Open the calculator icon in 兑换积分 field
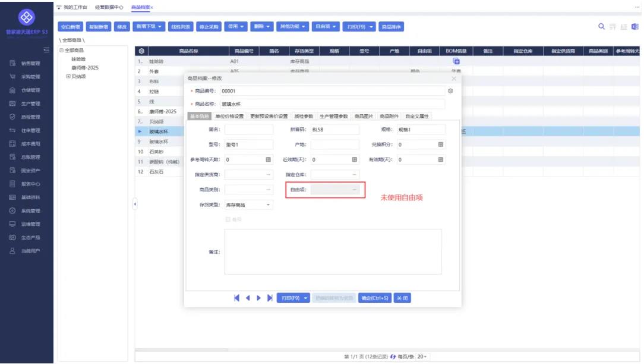644x364 pixels. pos(441,145)
